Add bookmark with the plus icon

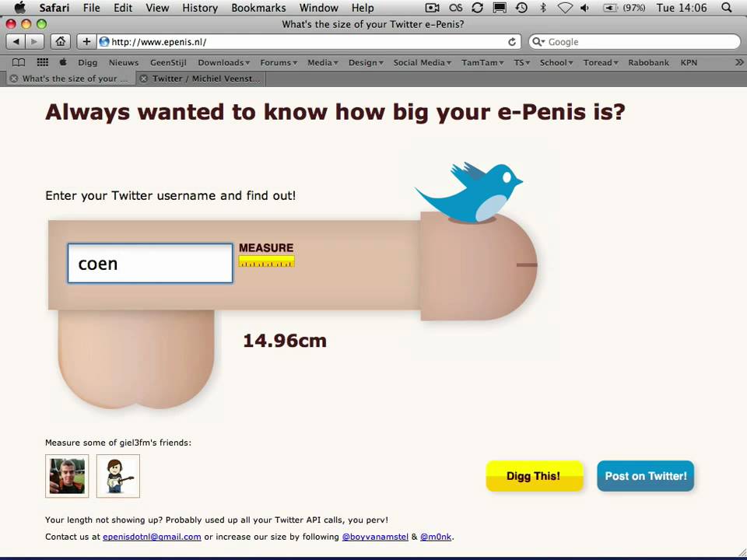[86, 42]
